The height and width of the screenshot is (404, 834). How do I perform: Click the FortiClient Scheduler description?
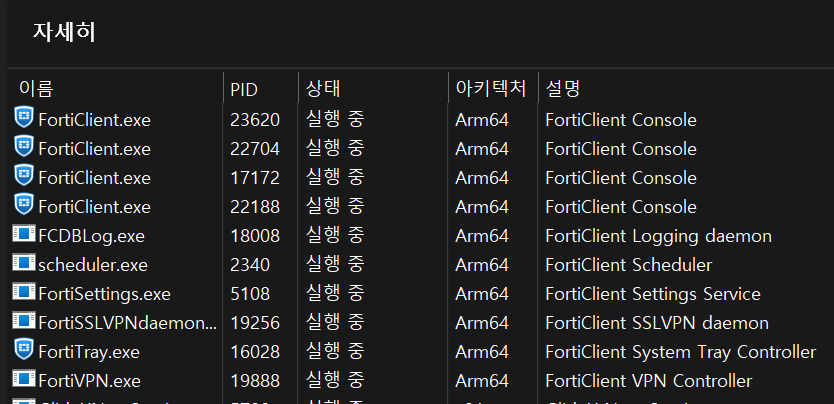pyautogui.click(x=629, y=265)
